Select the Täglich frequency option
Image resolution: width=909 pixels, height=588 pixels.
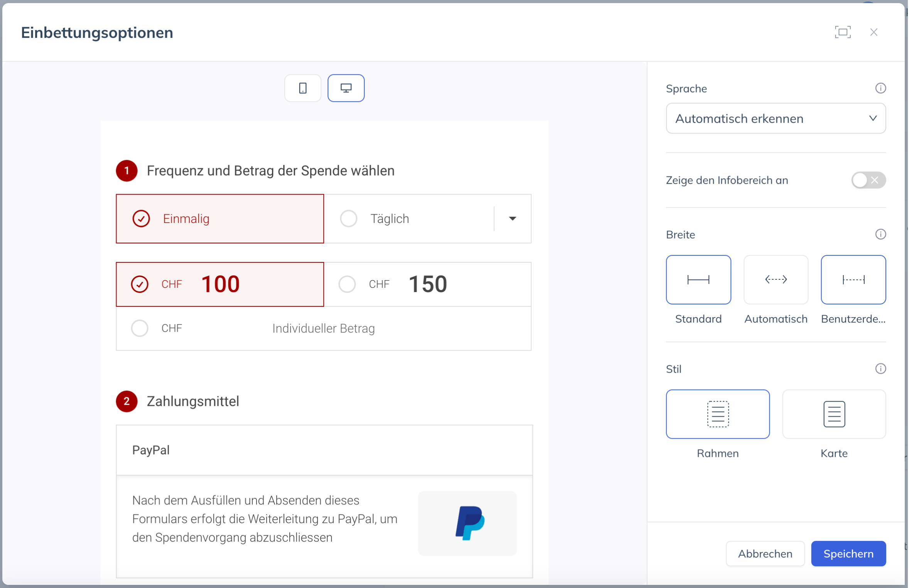(x=409, y=219)
